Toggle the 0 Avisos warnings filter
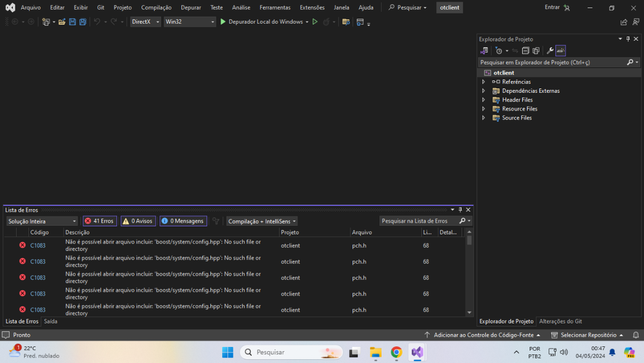Screen dimensions: 644x363 tap(138, 221)
